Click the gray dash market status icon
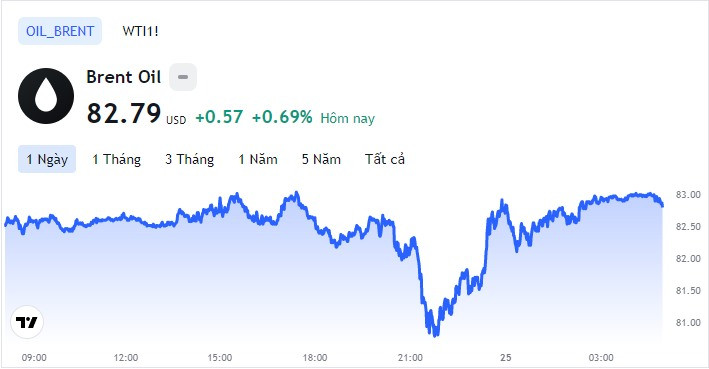 tap(183, 77)
